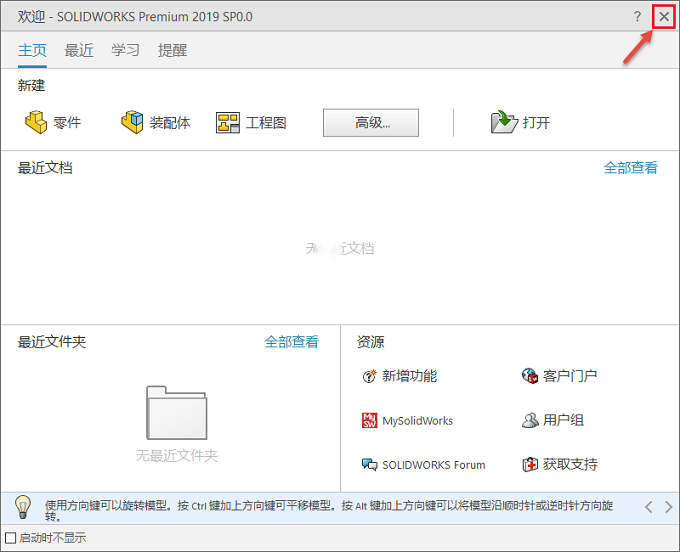Switch to the 学习 tab
680x552 pixels.
coord(125,50)
